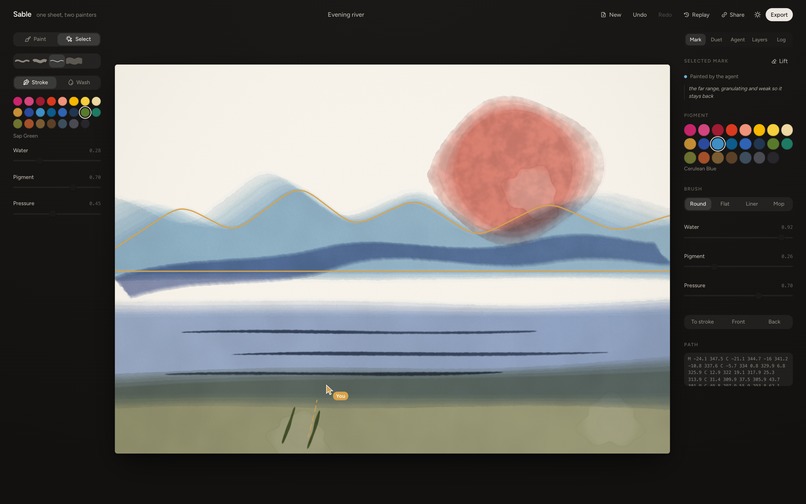Image resolution: width=806 pixels, height=504 pixels.
Task: Pick cream swatch in left palette top row
Action: click(96, 101)
